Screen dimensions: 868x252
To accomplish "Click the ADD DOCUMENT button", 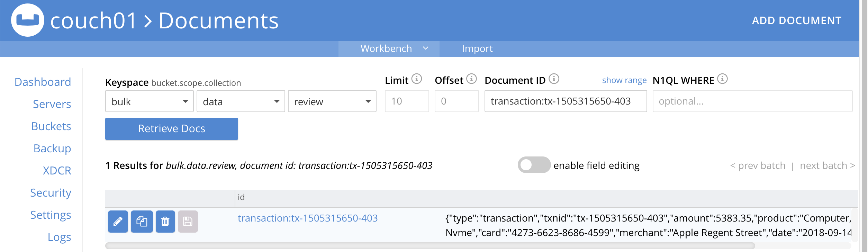I will (796, 21).
